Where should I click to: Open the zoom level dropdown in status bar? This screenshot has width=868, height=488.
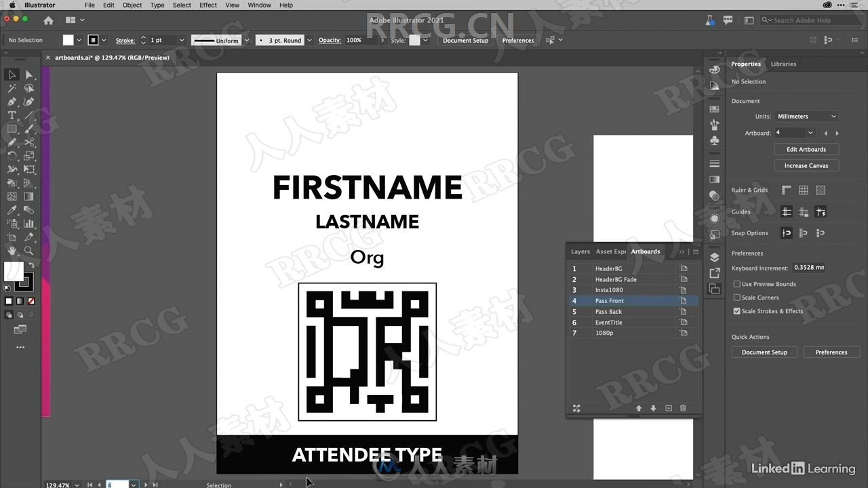tap(75, 485)
